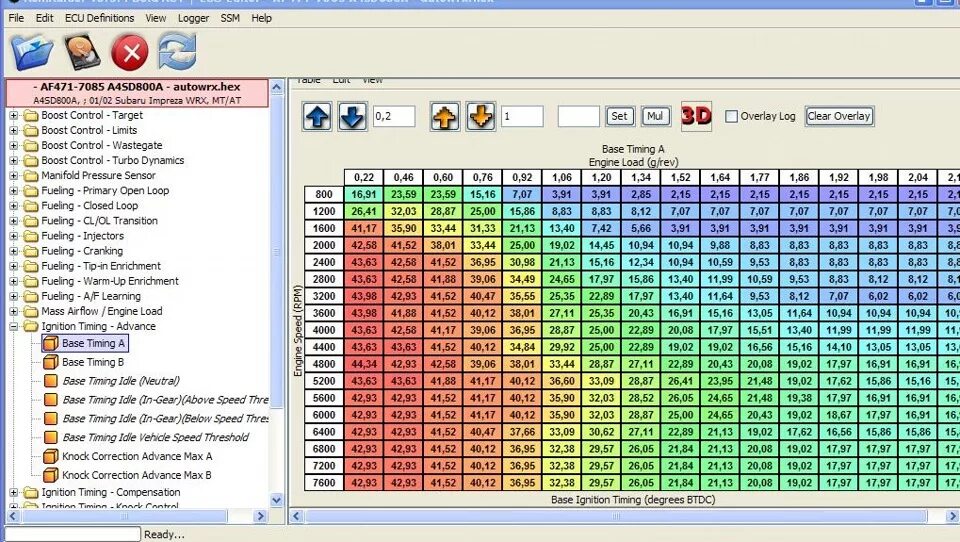Save ROM using the hard drive icon
The width and height of the screenshot is (960, 542).
click(x=81, y=52)
